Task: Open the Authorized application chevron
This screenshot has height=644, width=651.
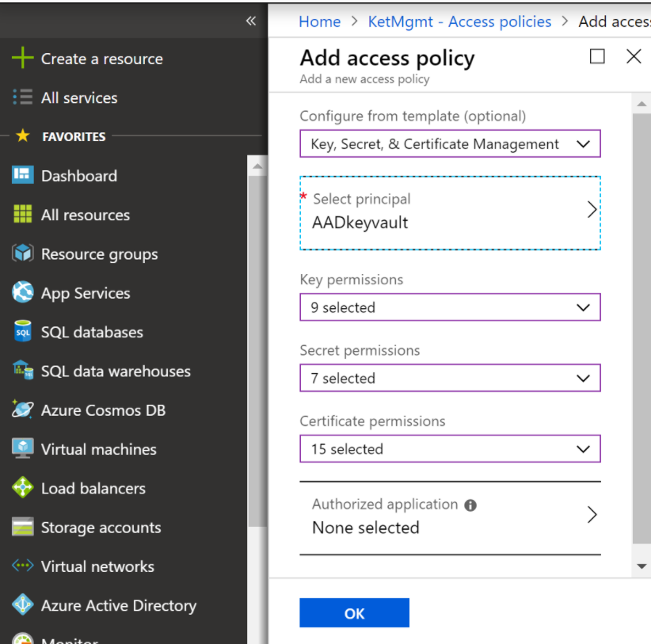Action: click(x=592, y=515)
